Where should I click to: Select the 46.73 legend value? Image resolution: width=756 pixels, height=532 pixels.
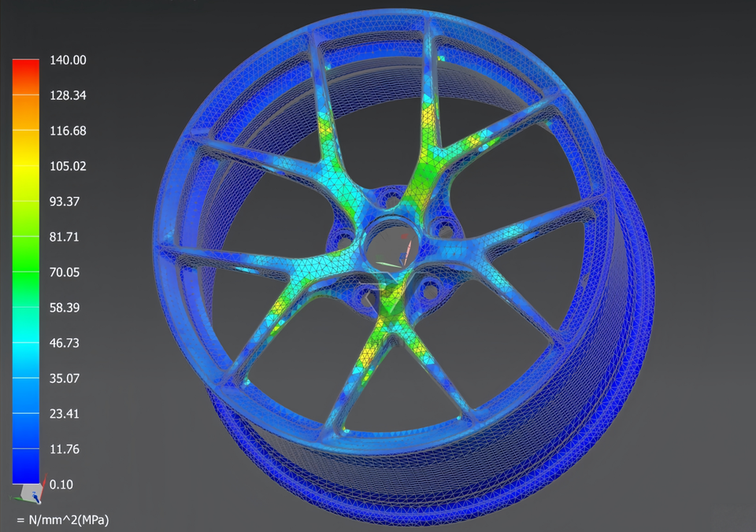tap(65, 343)
